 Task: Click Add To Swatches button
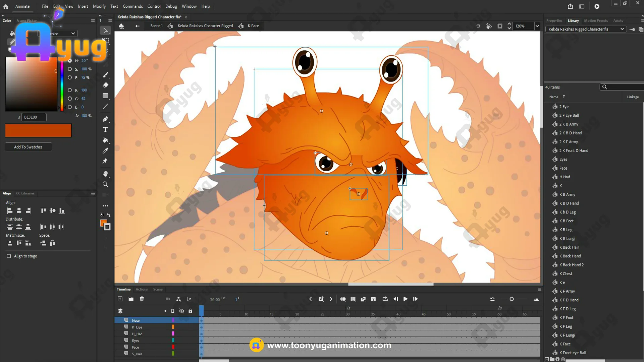[28, 147]
